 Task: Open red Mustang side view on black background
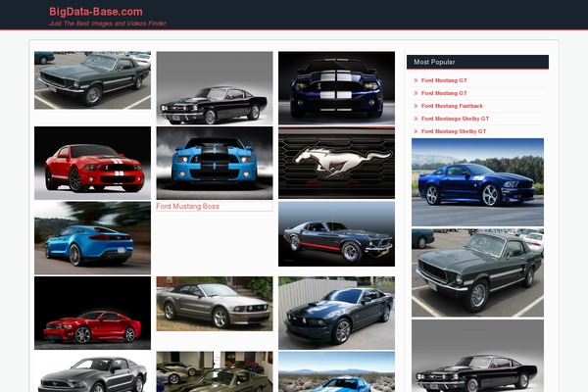pyautogui.click(x=93, y=313)
